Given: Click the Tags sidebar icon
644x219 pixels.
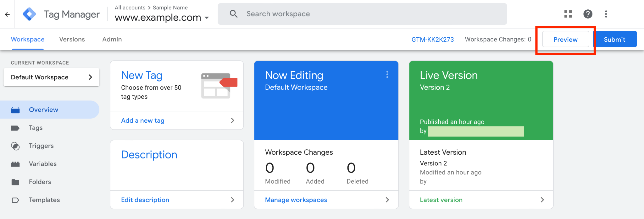Looking at the screenshot, I should [x=15, y=128].
